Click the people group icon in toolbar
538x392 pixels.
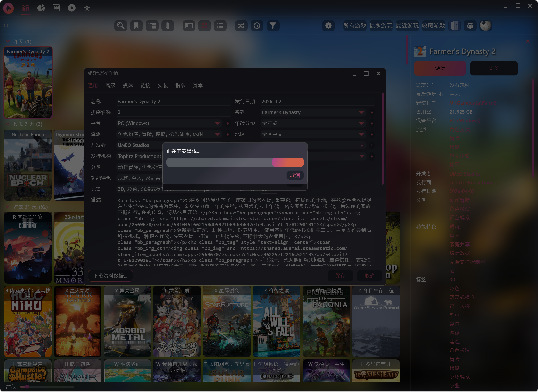470,26
